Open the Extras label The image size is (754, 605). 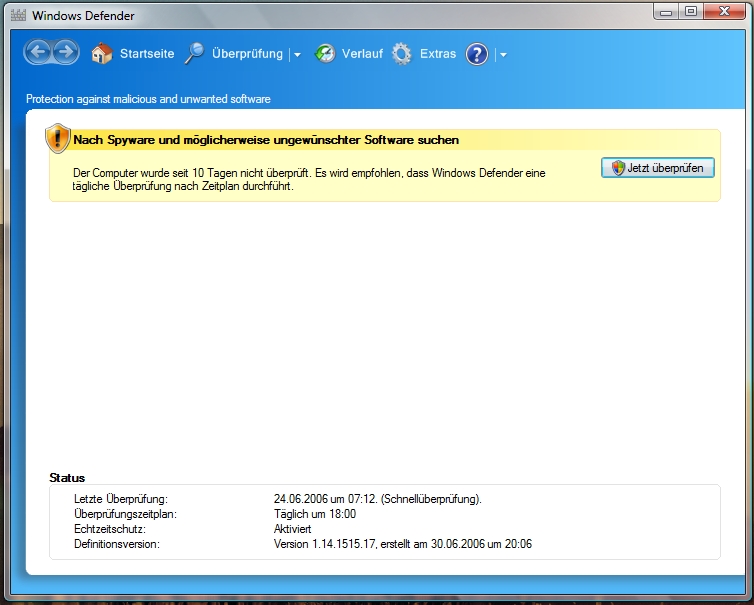[x=438, y=53]
